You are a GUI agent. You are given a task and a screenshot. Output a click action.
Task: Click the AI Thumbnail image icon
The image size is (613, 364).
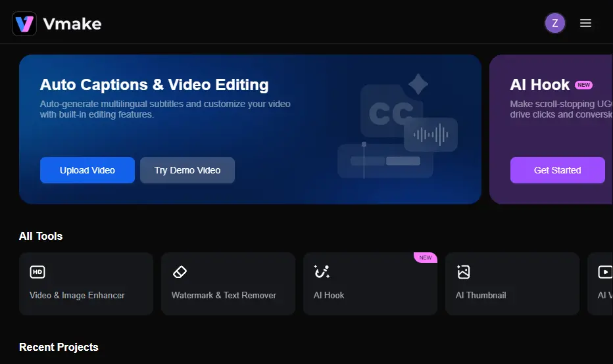point(464,272)
